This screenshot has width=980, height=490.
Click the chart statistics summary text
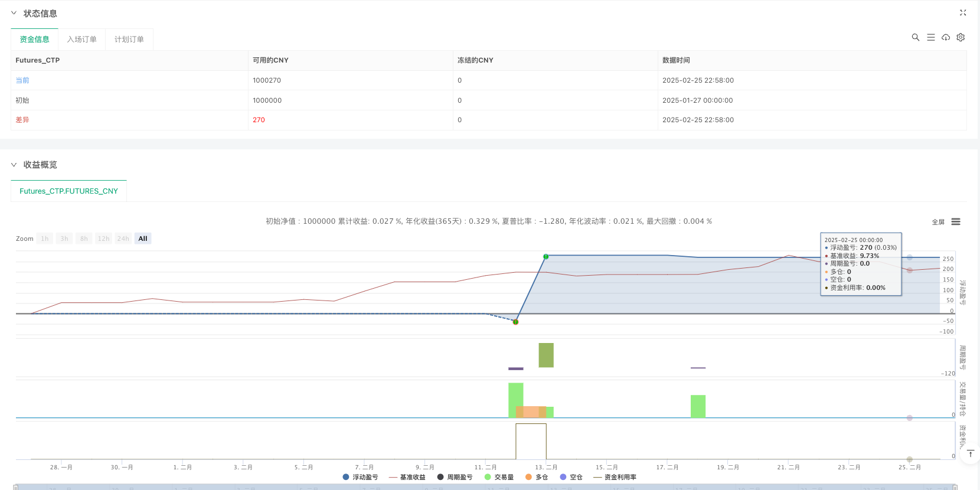[489, 221]
